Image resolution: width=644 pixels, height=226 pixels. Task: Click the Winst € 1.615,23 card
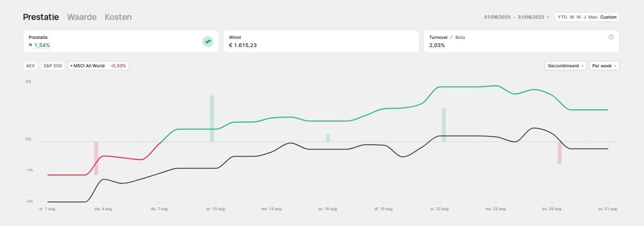click(x=321, y=41)
